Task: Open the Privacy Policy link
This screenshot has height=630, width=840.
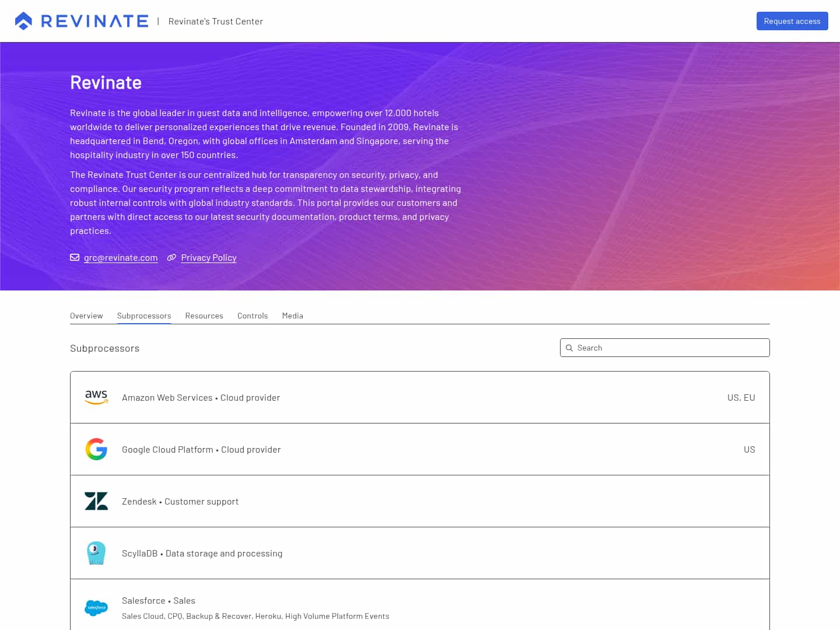Action: click(x=209, y=258)
